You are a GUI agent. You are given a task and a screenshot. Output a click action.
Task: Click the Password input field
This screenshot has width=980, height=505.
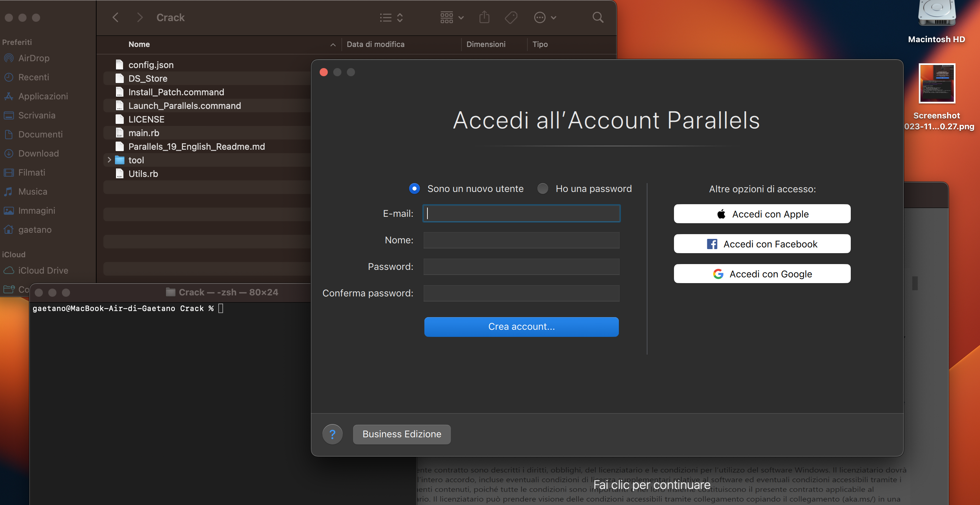[x=521, y=266]
